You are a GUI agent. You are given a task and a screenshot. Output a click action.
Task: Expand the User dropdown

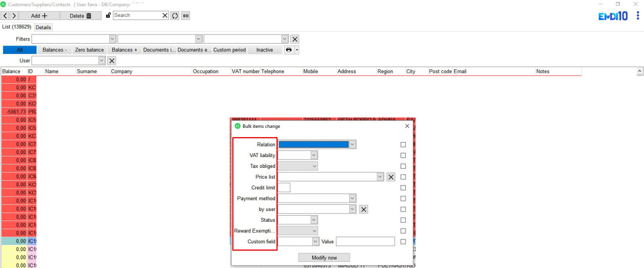[x=102, y=61]
